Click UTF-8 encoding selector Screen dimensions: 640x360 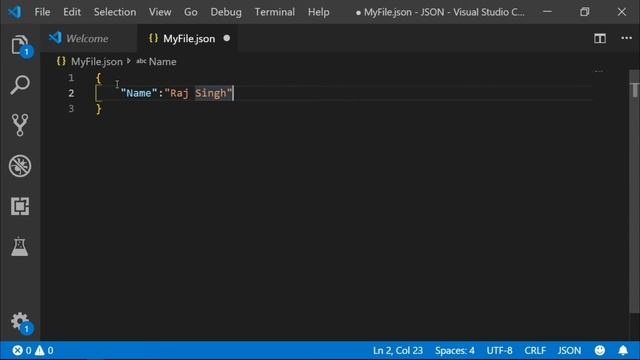click(x=499, y=350)
